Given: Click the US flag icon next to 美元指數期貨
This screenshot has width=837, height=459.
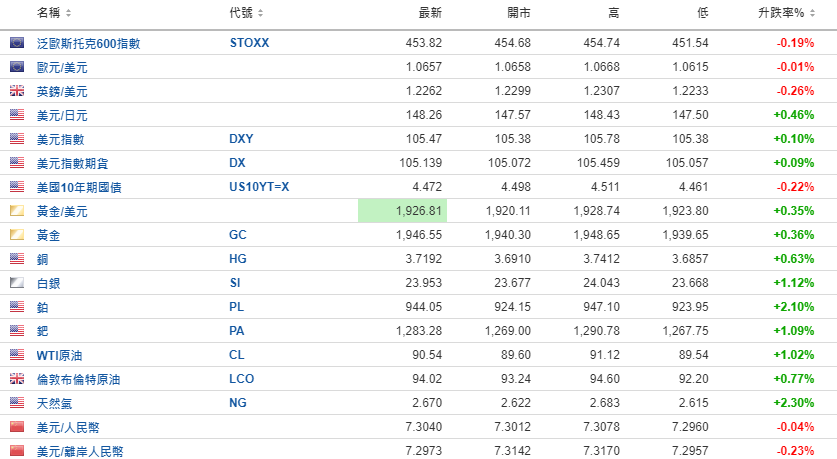Looking at the screenshot, I should 17,163.
